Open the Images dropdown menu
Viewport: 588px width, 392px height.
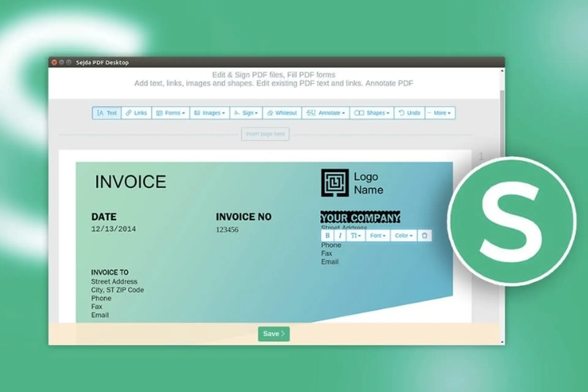point(210,113)
